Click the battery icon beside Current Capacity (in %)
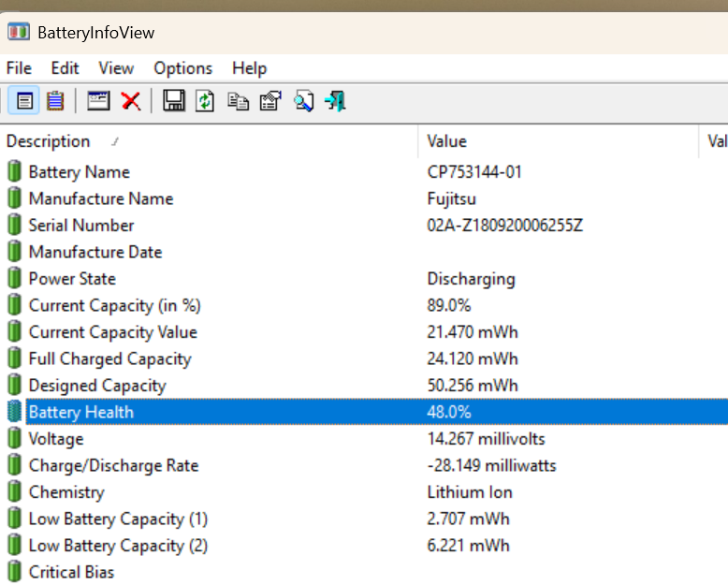728x585 pixels. coord(14,304)
